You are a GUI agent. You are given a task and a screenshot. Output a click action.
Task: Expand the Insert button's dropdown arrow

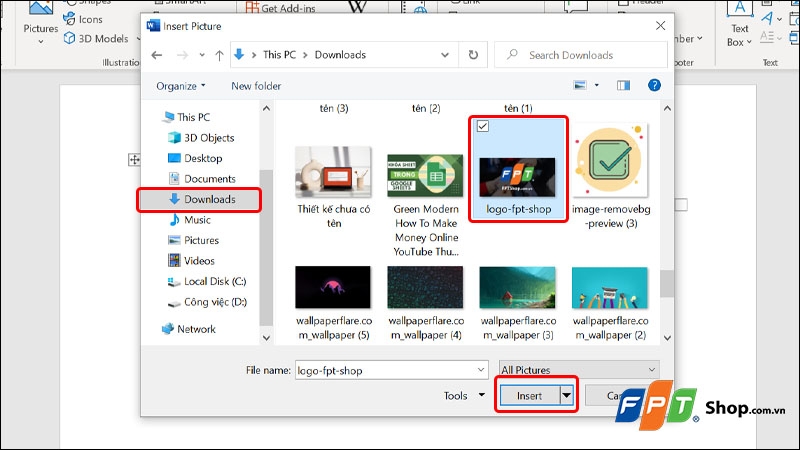click(567, 396)
